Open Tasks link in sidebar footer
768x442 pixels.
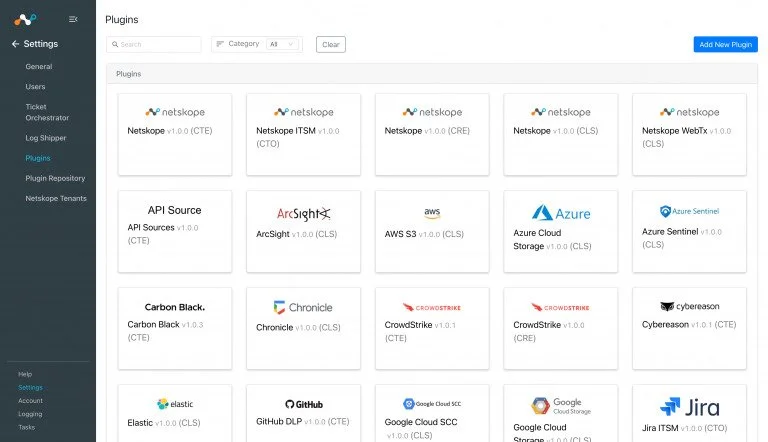26,427
